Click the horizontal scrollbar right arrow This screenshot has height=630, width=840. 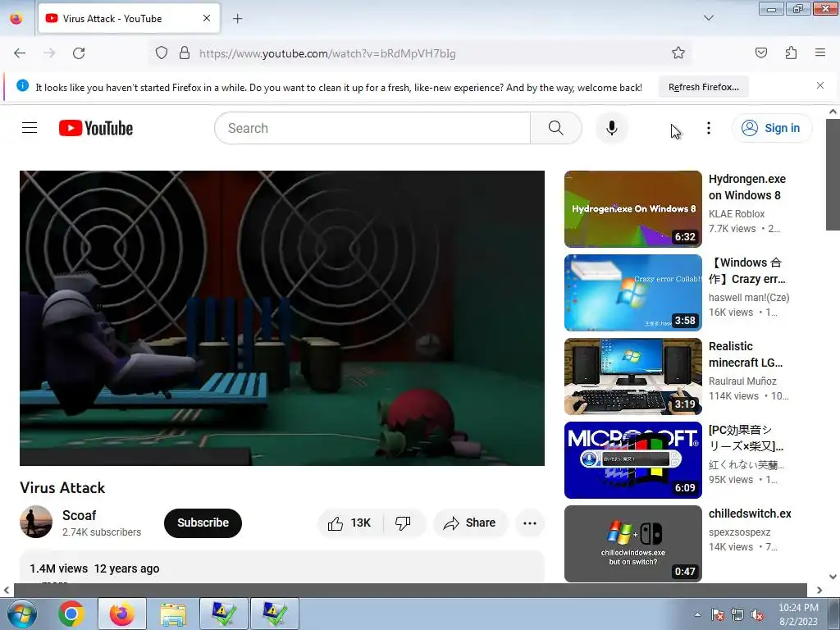click(819, 590)
